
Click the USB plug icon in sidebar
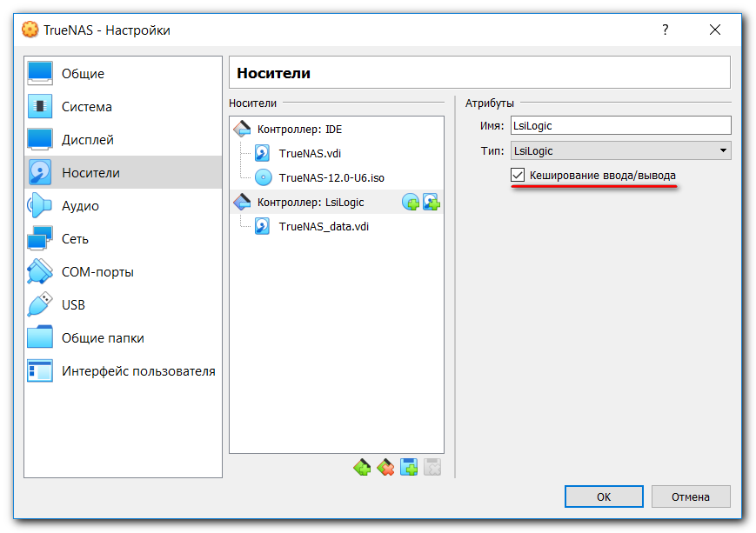point(40,304)
